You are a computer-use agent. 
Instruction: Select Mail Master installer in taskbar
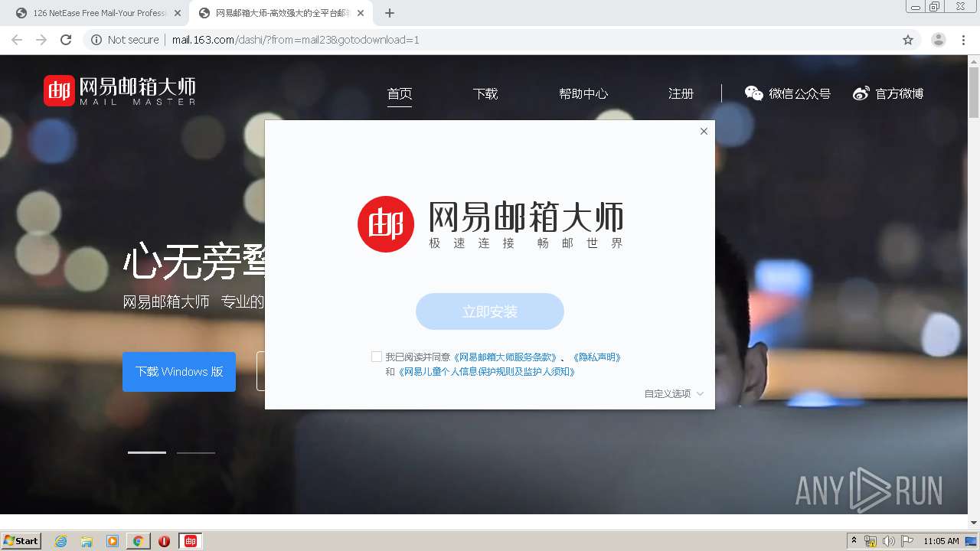click(x=191, y=541)
